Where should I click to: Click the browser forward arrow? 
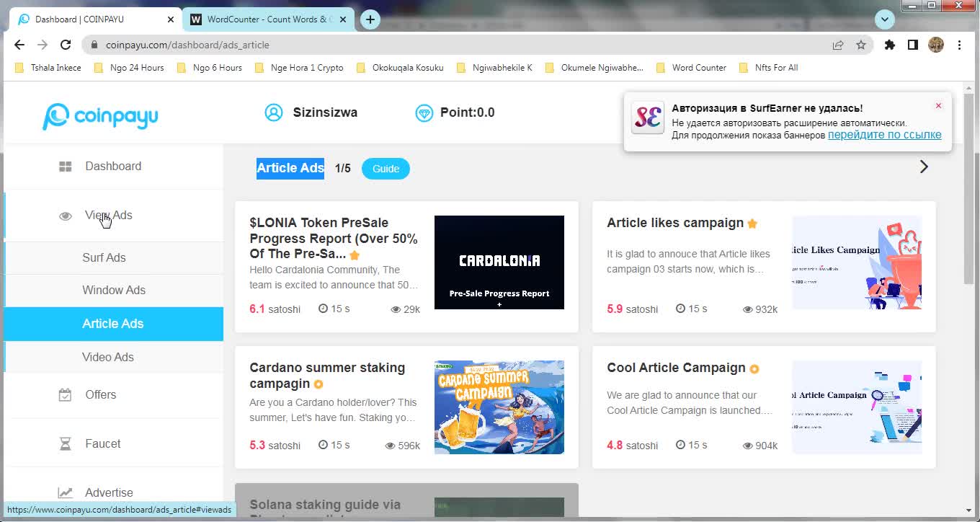[x=43, y=45]
